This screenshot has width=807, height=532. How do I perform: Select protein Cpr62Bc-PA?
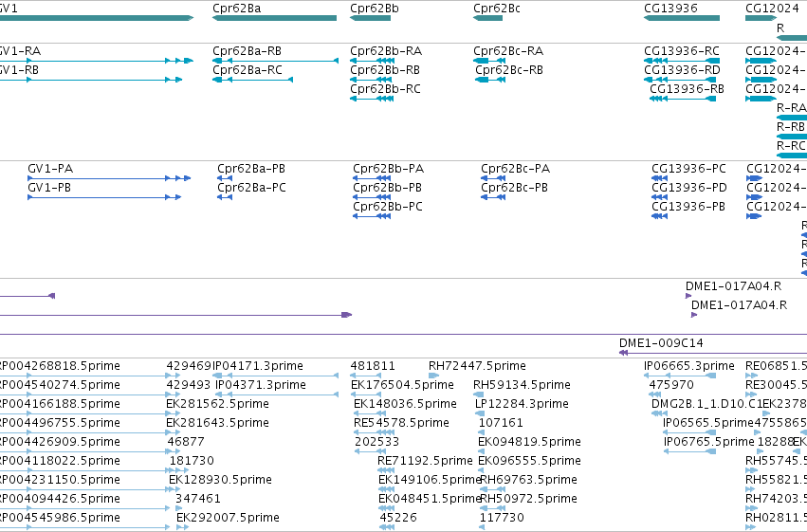[x=516, y=169]
